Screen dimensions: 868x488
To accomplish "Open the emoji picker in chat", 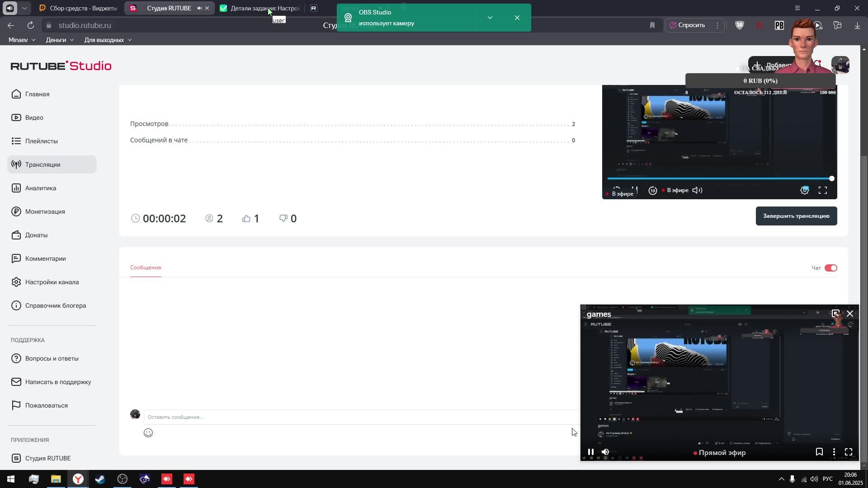I will click(x=148, y=433).
